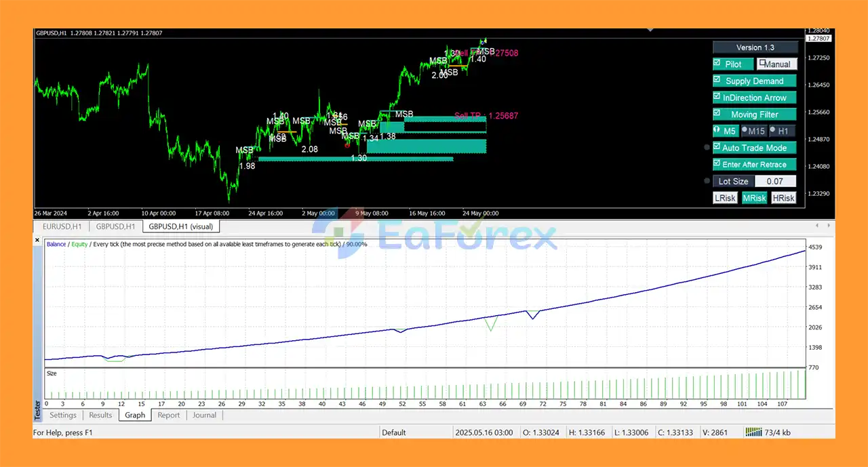Close the Tester panel with the X icon
Viewport: 868px width, 467px height.
pyautogui.click(x=37, y=239)
